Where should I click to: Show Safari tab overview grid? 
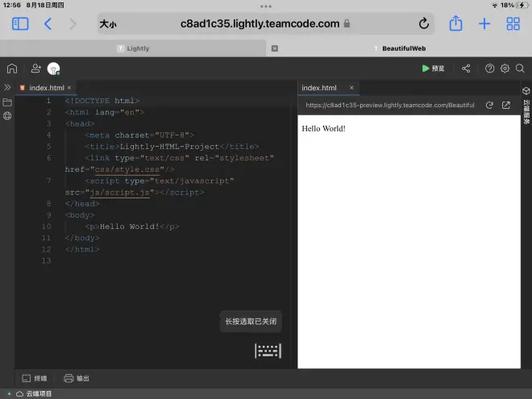click(513, 23)
